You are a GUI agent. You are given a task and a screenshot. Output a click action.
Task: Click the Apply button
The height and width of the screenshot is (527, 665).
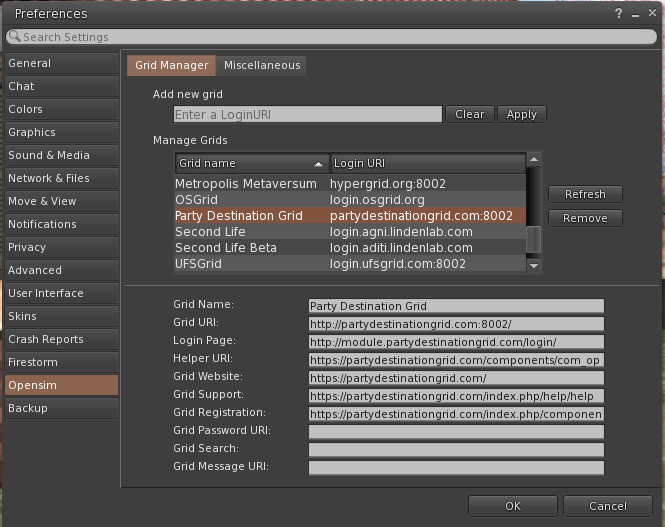[522, 114]
